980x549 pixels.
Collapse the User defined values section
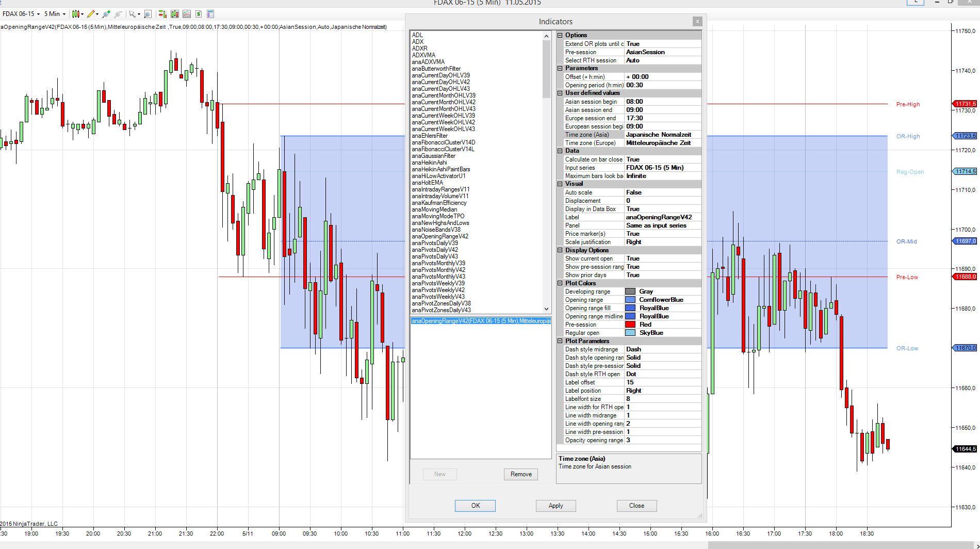pos(560,93)
